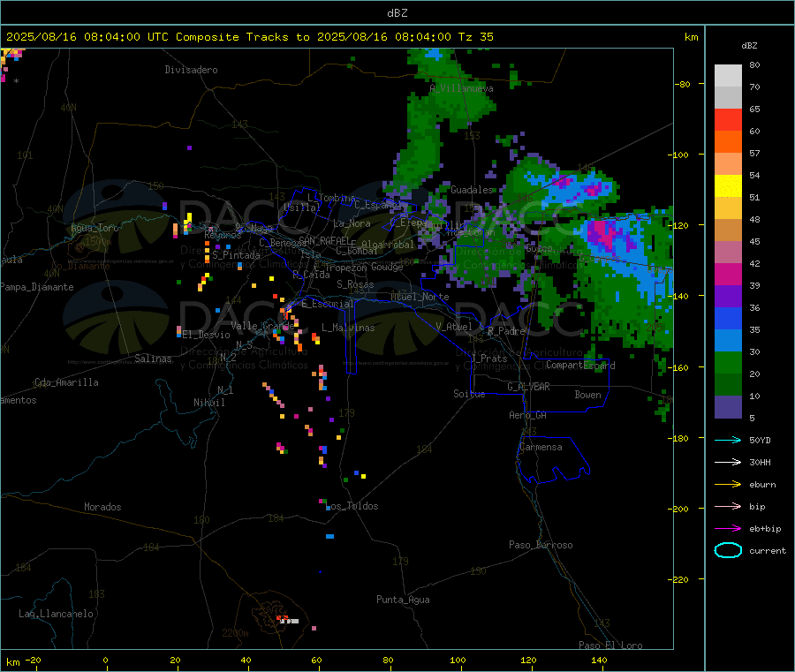Click the 'A_Villanueva' map label
Image resolution: width=795 pixels, height=672 pixels.
point(461,88)
